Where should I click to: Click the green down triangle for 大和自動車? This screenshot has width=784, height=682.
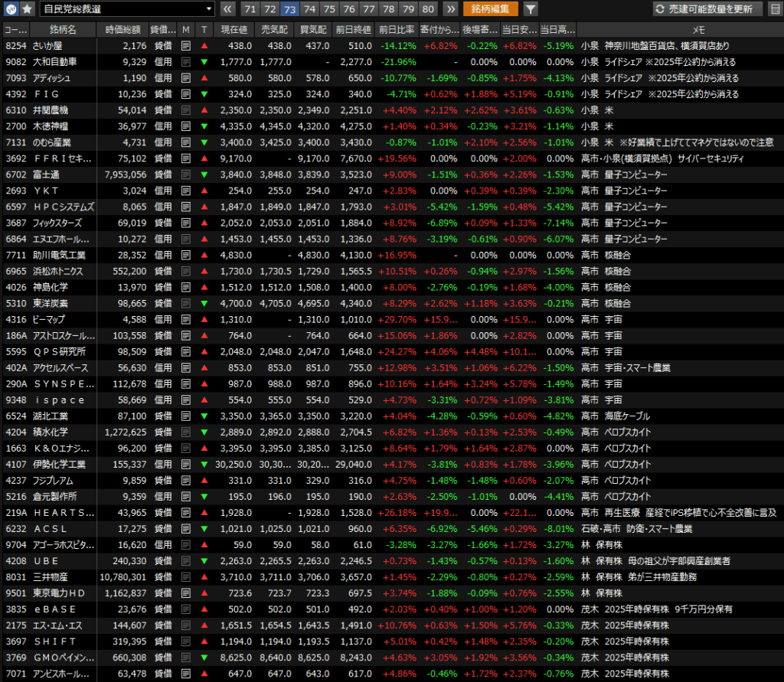coord(204,62)
